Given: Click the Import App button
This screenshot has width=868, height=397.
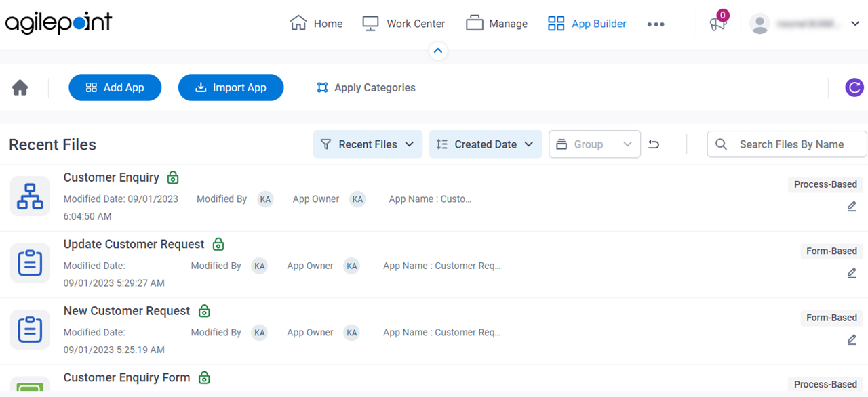Looking at the screenshot, I should [231, 87].
